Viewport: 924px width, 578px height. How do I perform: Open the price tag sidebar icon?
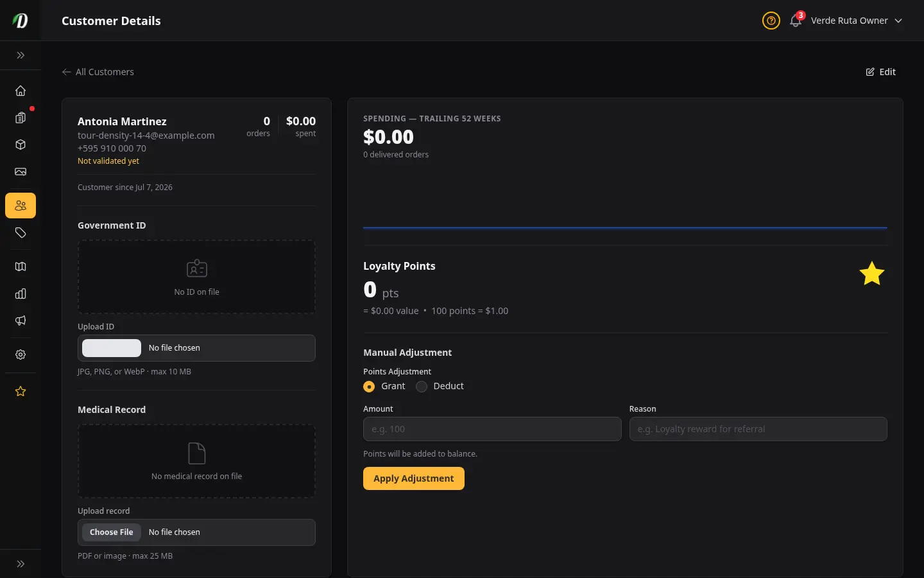(x=21, y=232)
